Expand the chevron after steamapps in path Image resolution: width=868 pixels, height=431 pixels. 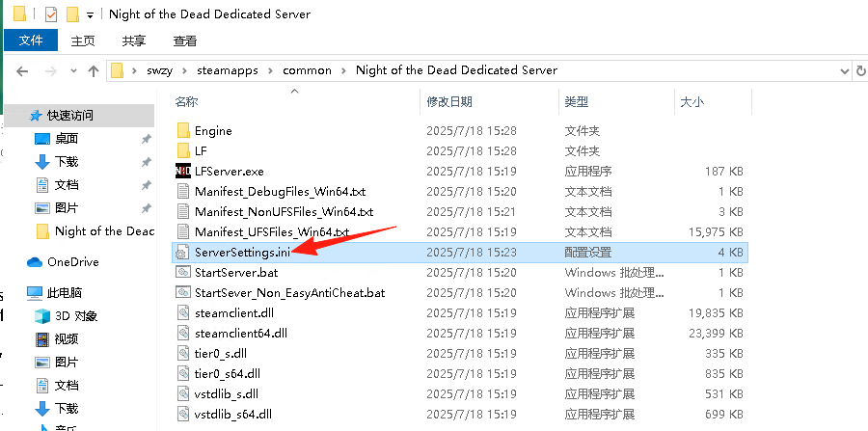pyautogui.click(x=270, y=70)
